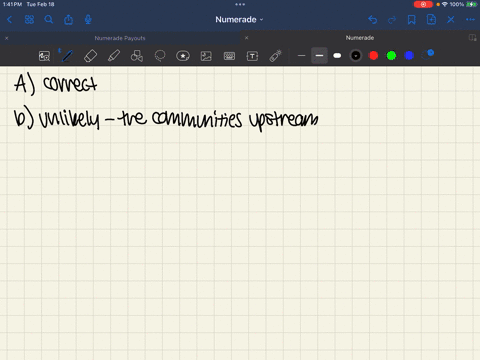The width and height of the screenshot is (480, 360).
Task: Pick the red color swatch
Action: click(x=374, y=56)
